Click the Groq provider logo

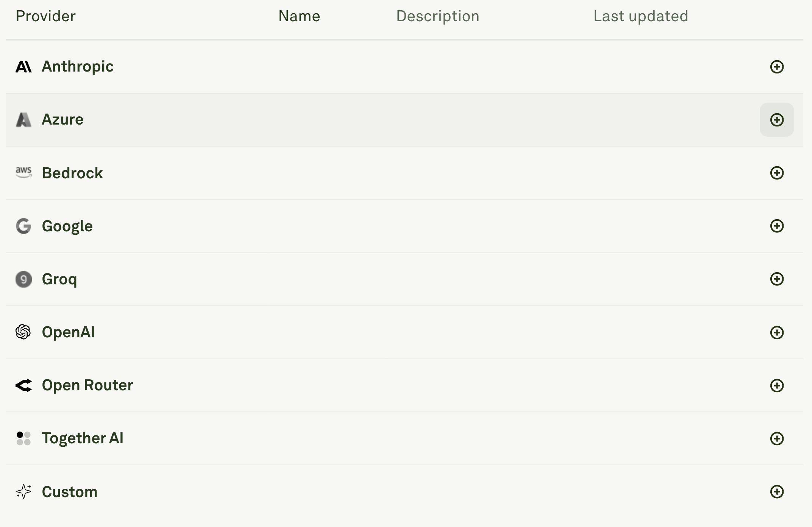[x=24, y=279]
